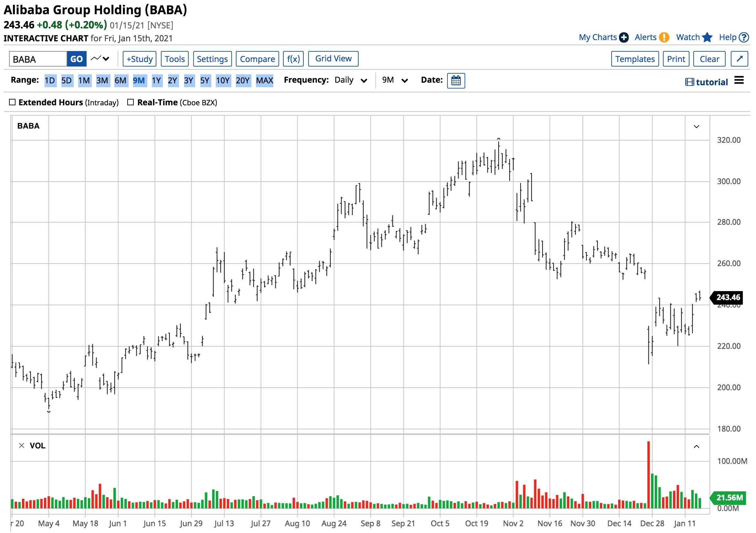Open chart Settings button

(212, 59)
